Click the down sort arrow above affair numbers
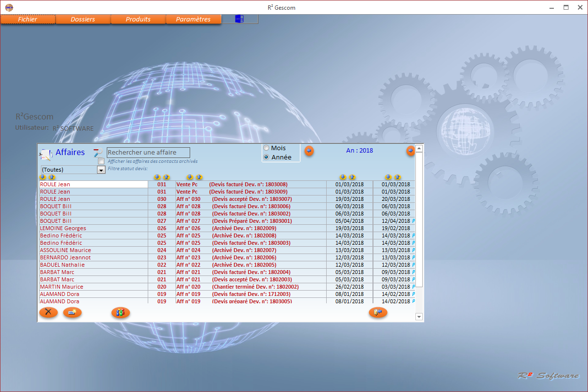 click(157, 177)
